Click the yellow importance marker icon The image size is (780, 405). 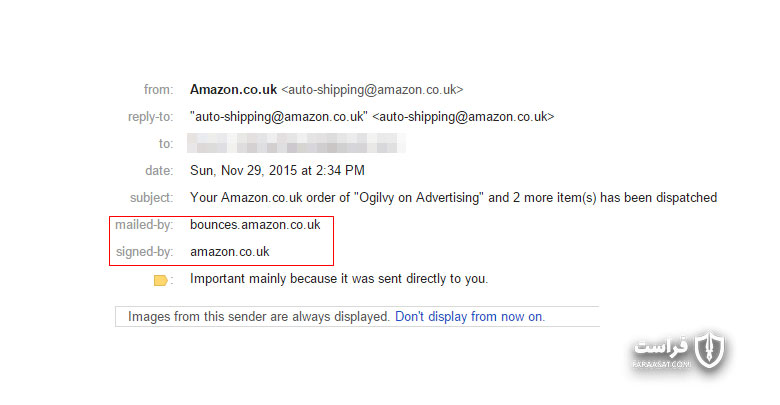[x=160, y=280]
